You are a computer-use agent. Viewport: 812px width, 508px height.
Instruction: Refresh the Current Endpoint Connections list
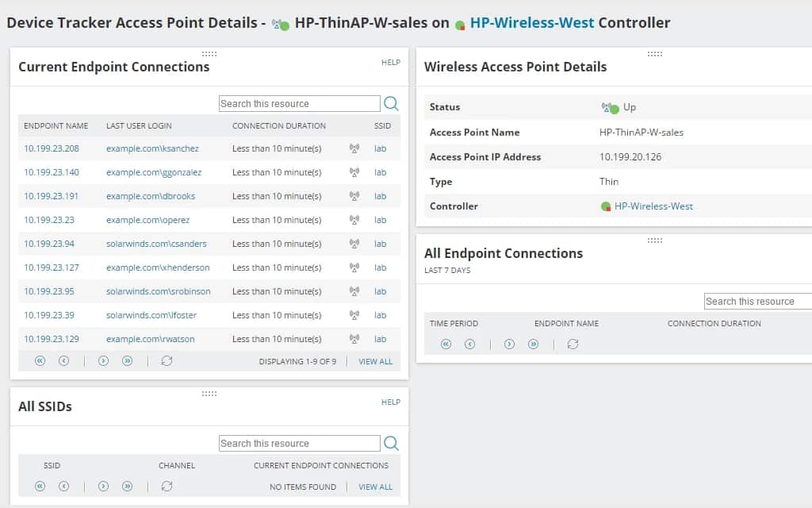click(x=167, y=361)
